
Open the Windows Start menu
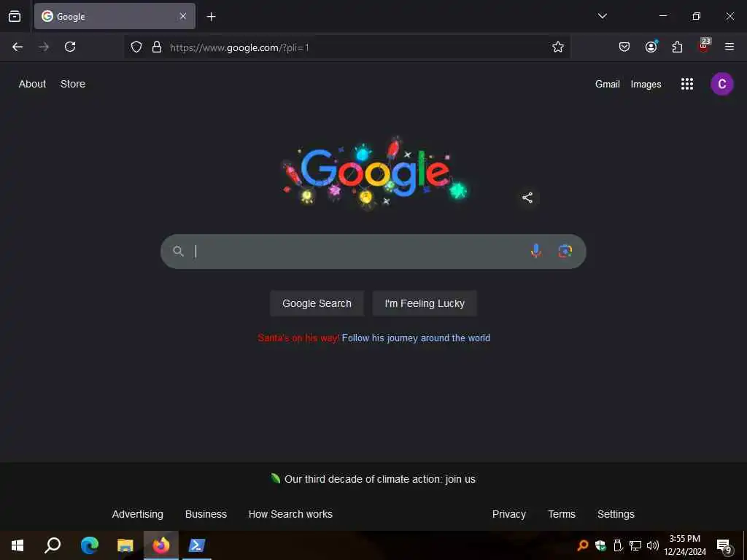pos(18,545)
